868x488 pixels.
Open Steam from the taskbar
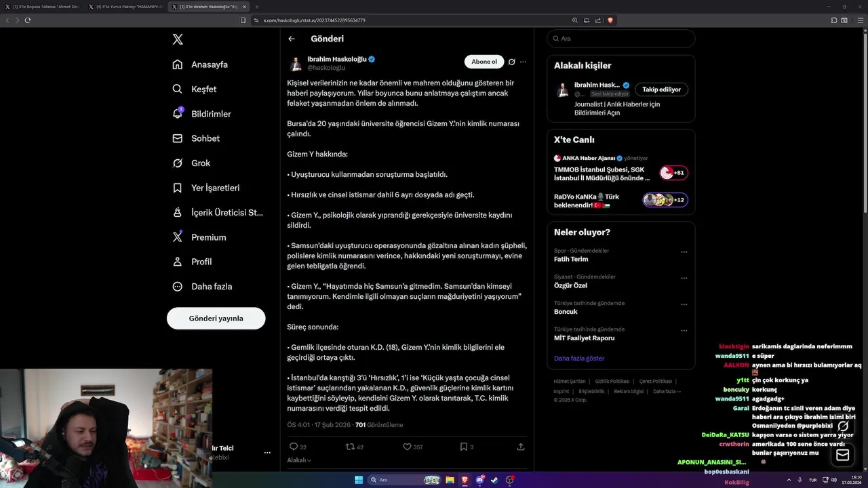click(494, 480)
